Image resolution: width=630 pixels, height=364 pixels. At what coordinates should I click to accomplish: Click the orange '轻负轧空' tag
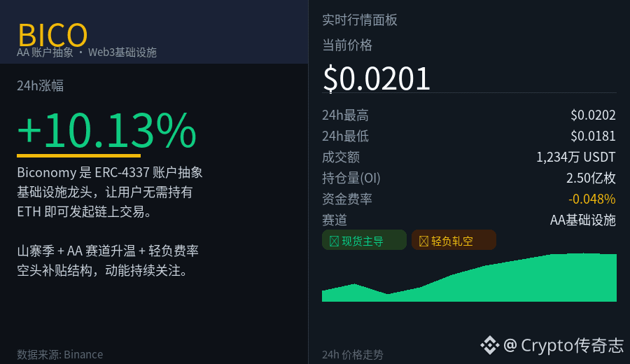pos(454,240)
